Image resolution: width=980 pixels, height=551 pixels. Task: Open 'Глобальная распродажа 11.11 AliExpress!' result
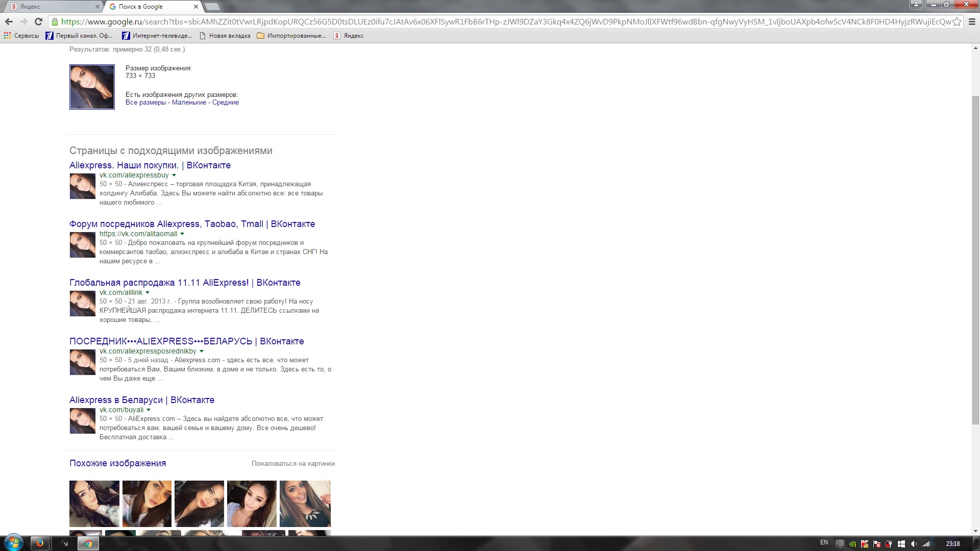tap(185, 283)
